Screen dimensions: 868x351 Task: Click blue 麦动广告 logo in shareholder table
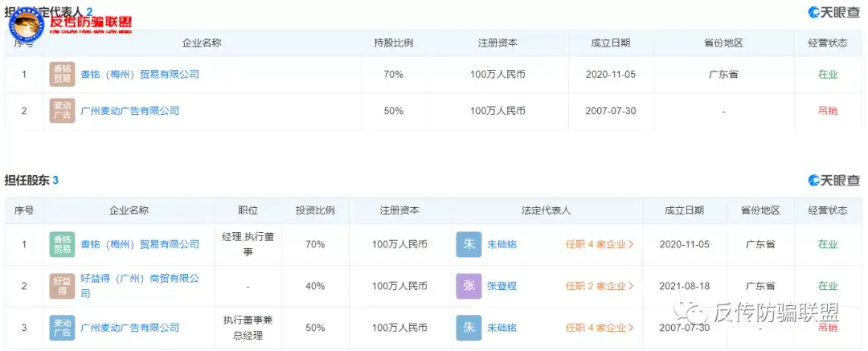(x=62, y=328)
